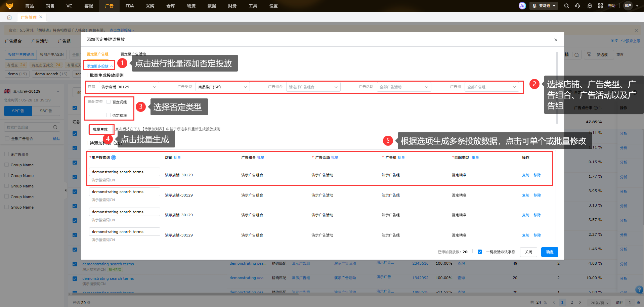Image resolution: width=644 pixels, height=307 pixels.
Task: Click blue help question mark bubble
Action: click(639, 290)
